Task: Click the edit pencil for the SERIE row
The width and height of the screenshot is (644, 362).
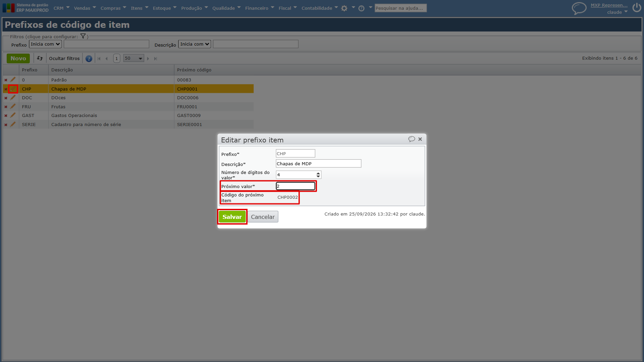Action: click(x=13, y=124)
